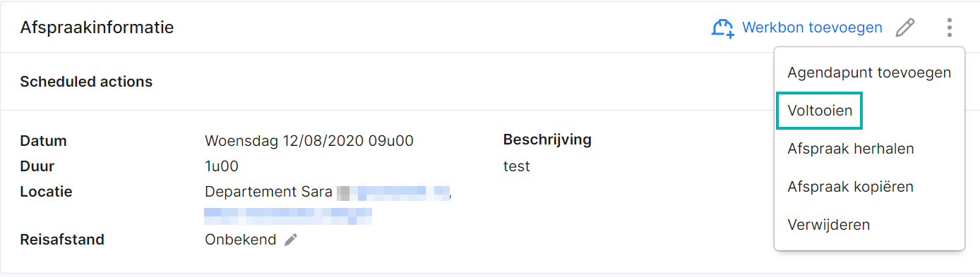The height and width of the screenshot is (277, 980).
Task: Click the Reisafstand field label
Action: 62,240
